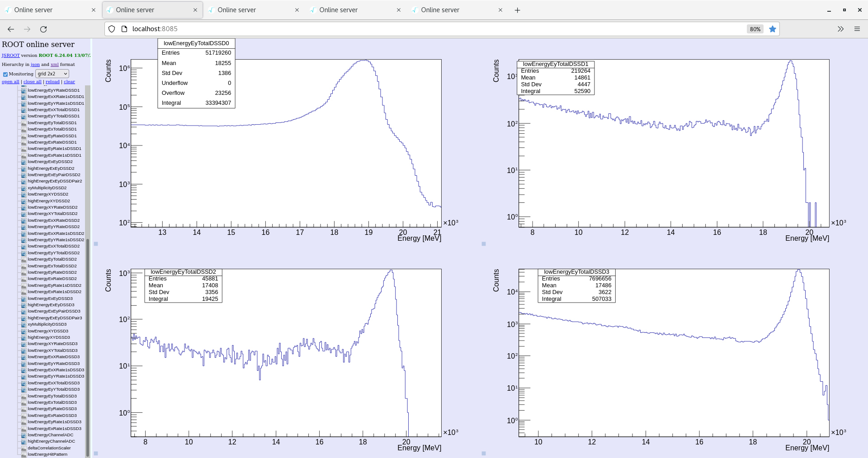This screenshot has width=868, height=458.
Task: Open tree item highEnergyExEyDSSDPair3
Action: click(x=55, y=318)
